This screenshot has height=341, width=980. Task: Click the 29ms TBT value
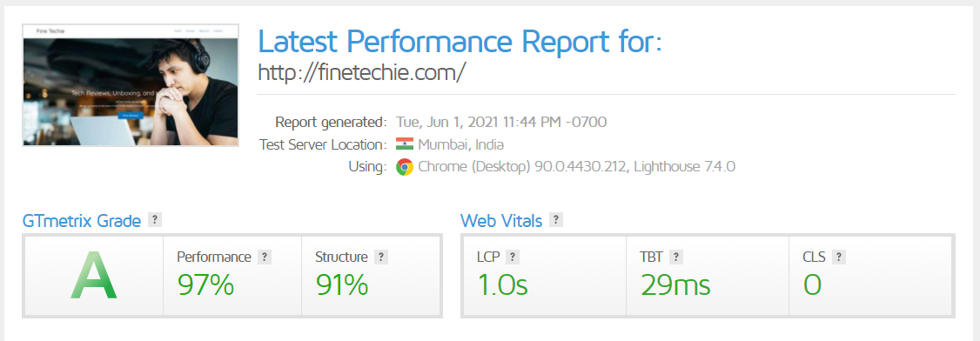(675, 284)
